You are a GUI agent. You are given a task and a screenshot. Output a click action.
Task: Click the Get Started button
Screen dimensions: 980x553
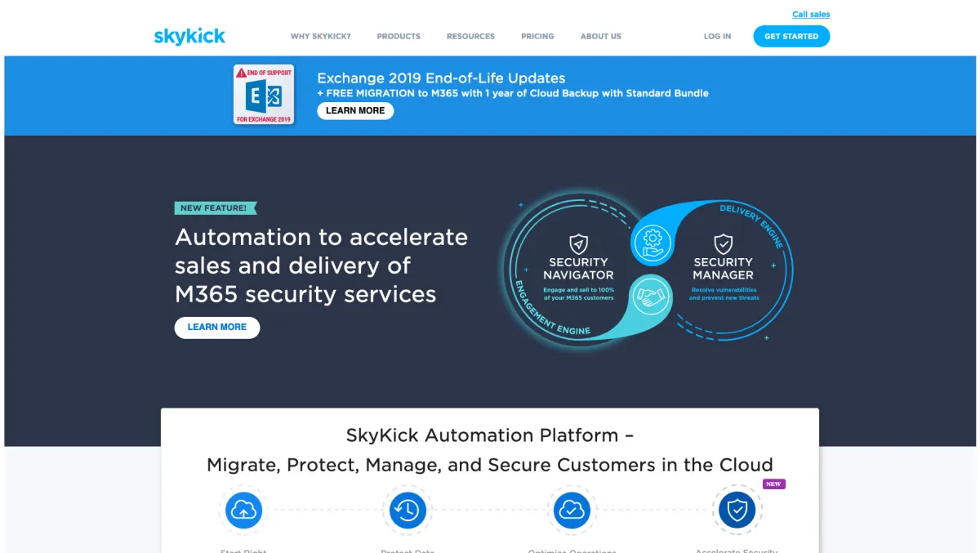click(791, 36)
